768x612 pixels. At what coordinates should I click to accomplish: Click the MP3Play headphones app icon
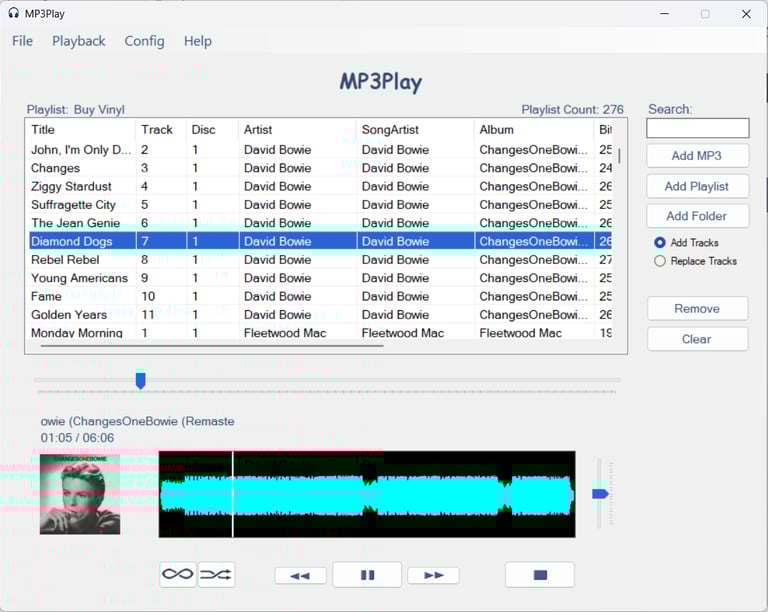click(13, 13)
